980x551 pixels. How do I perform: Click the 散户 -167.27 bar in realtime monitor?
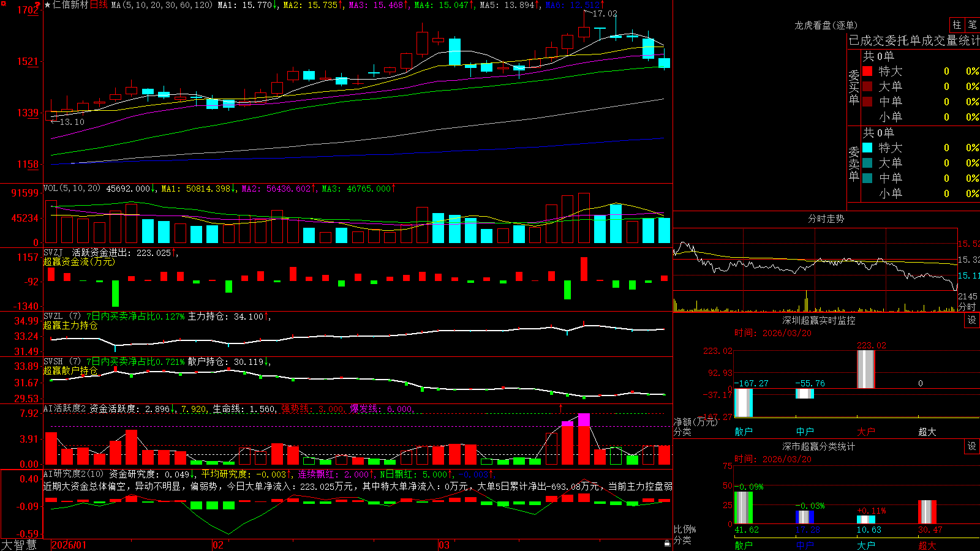[x=744, y=403]
